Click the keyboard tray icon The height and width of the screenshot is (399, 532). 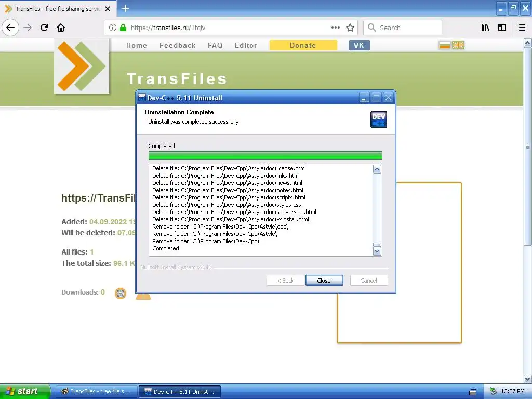pyautogui.click(x=473, y=392)
